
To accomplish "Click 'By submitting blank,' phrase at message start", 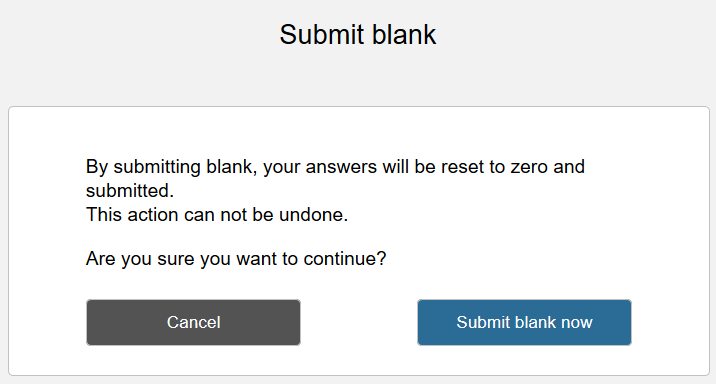I will point(172,167).
